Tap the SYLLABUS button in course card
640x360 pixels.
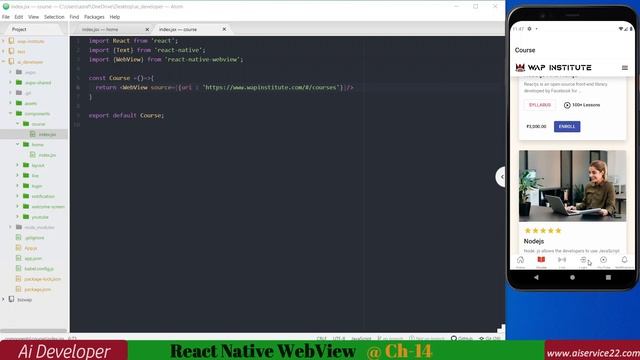point(540,105)
